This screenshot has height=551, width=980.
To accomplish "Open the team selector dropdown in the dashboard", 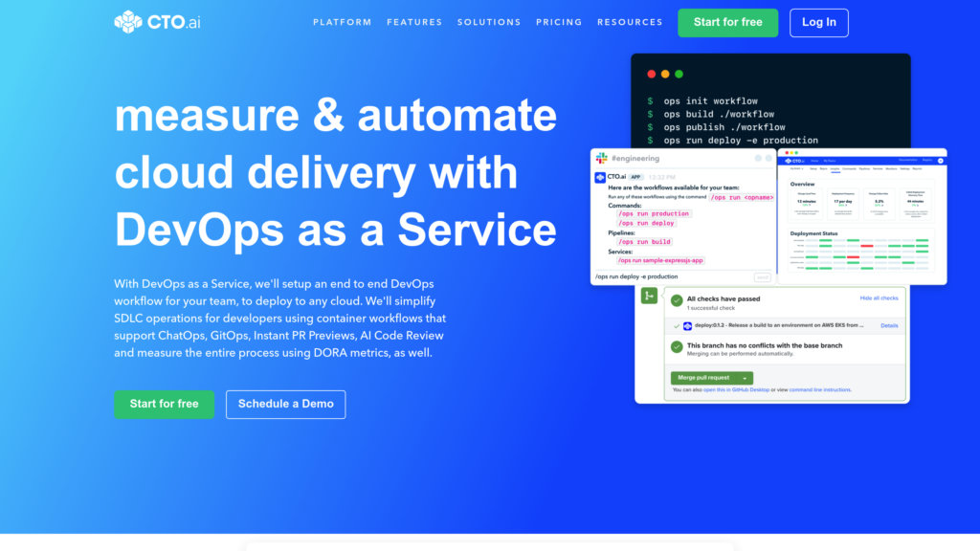I will 794,168.
